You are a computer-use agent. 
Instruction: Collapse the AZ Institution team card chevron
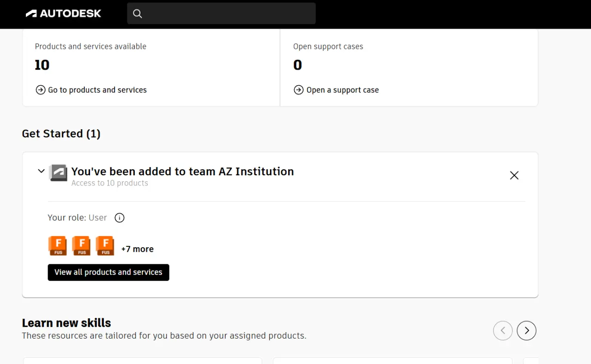click(x=41, y=171)
